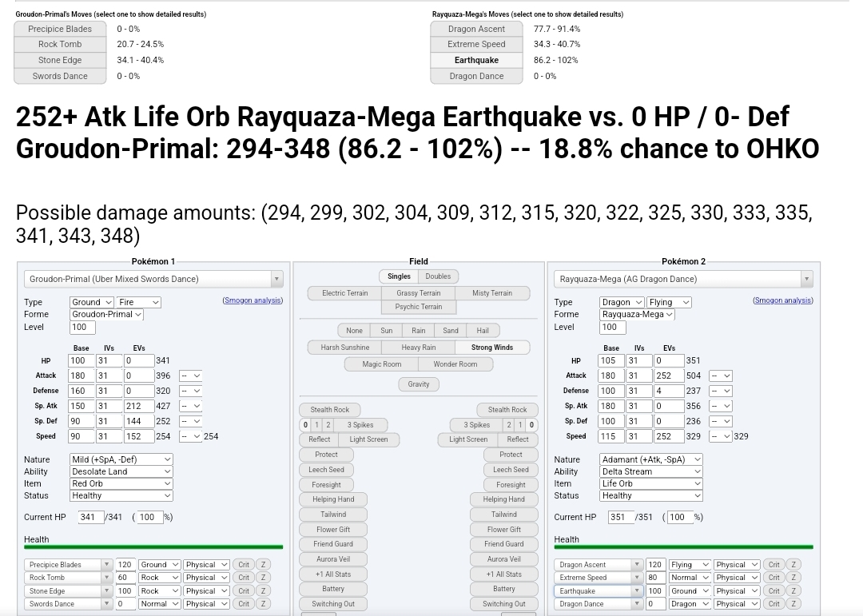Show Stone Edge detailed results
This screenshot has width=863, height=616.
60,60
